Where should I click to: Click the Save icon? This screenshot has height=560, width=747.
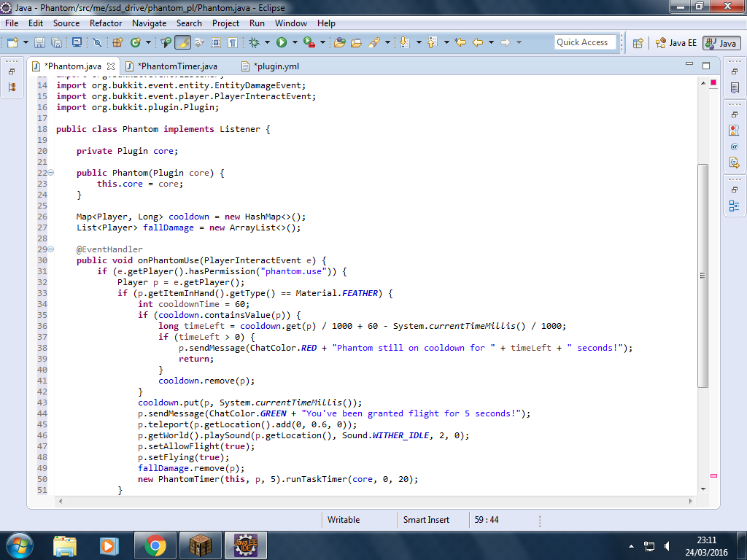click(39, 42)
